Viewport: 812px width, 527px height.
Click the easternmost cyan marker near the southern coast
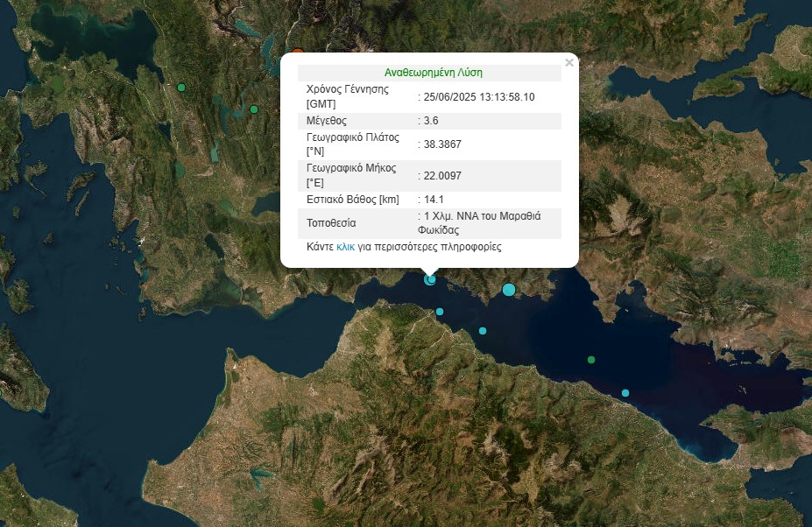click(x=625, y=393)
